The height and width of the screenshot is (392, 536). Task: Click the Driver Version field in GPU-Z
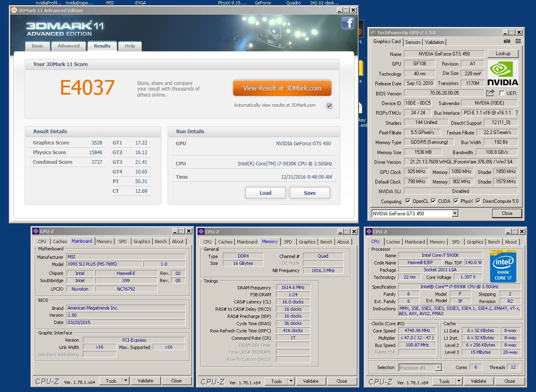pyautogui.click(x=461, y=162)
